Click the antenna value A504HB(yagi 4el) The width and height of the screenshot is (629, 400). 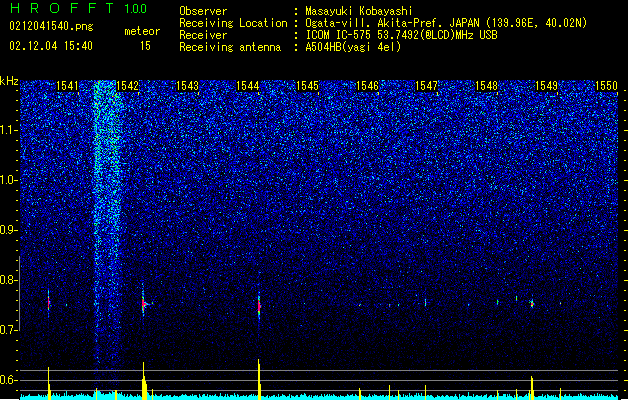pyautogui.click(x=353, y=47)
